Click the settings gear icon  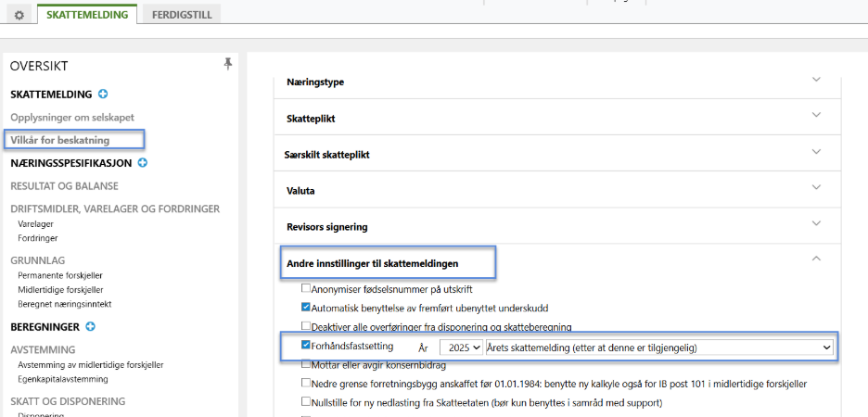(x=19, y=16)
